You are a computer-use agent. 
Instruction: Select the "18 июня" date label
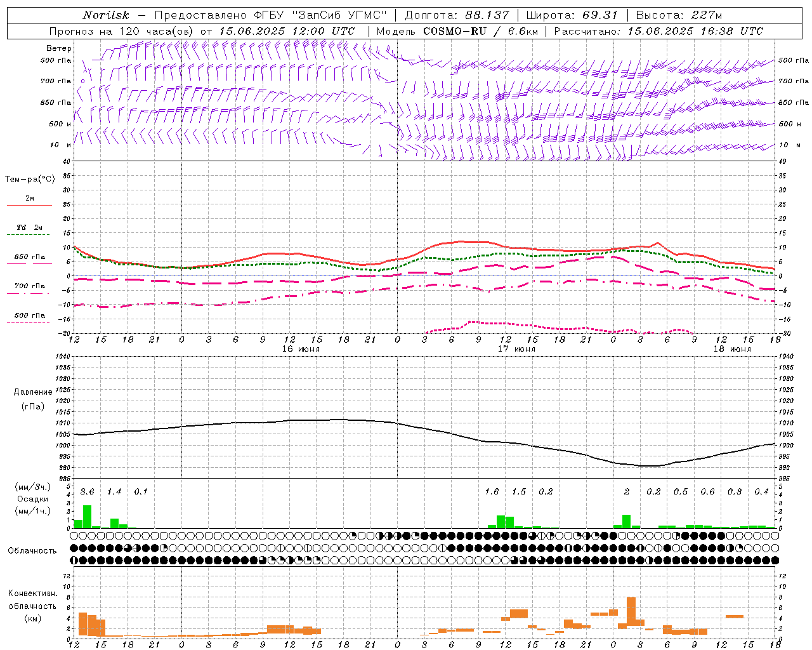click(x=731, y=349)
